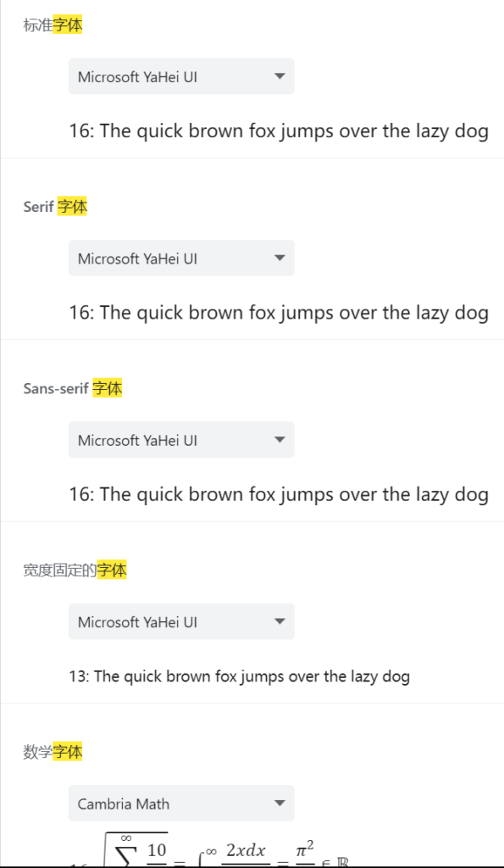Image resolution: width=504 pixels, height=868 pixels.
Task: Open the Cambria Math font dropdown
Action: 181,804
